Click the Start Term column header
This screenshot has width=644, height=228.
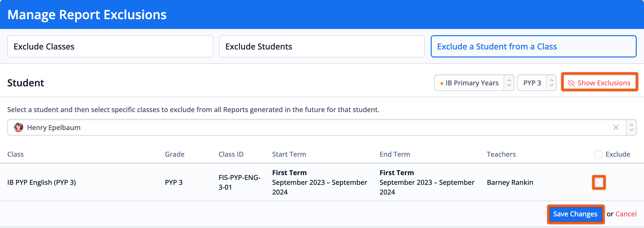289,154
